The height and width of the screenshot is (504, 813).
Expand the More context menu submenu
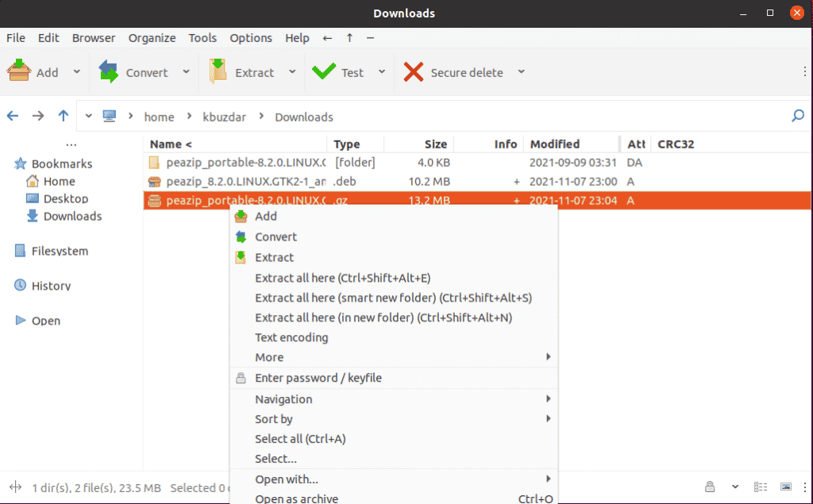[268, 357]
